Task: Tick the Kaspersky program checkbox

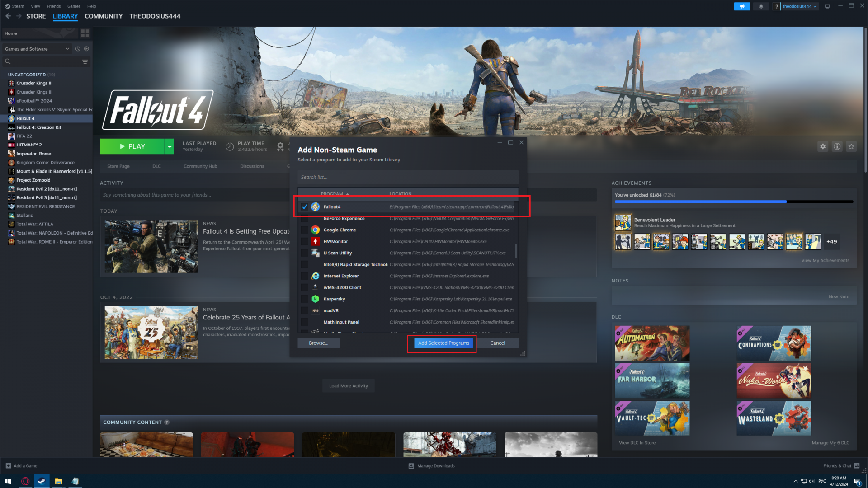Action: pos(305,299)
